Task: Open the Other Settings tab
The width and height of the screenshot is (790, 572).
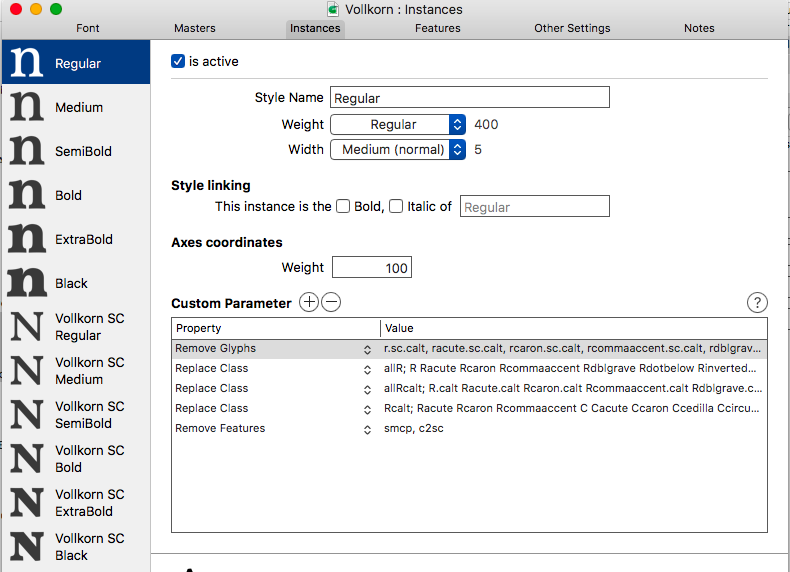Action: point(572,28)
